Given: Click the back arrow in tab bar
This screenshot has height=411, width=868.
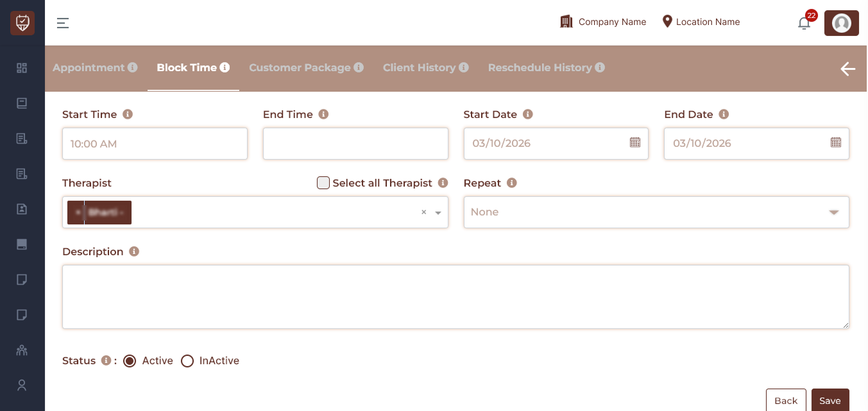Looking at the screenshot, I should point(847,69).
